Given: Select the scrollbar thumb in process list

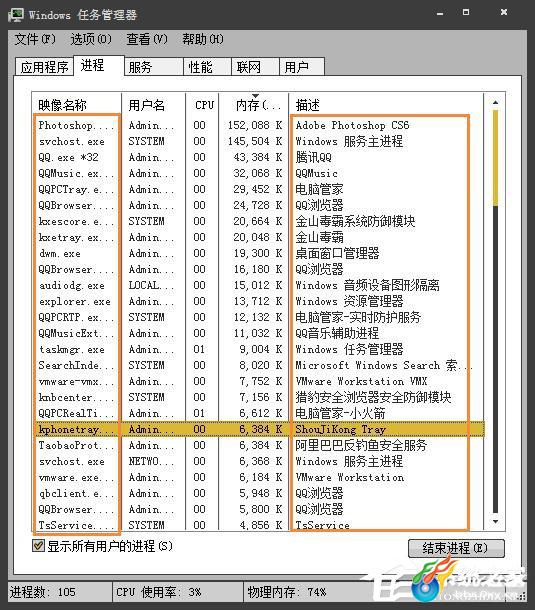Looking at the screenshot, I should (x=495, y=158).
